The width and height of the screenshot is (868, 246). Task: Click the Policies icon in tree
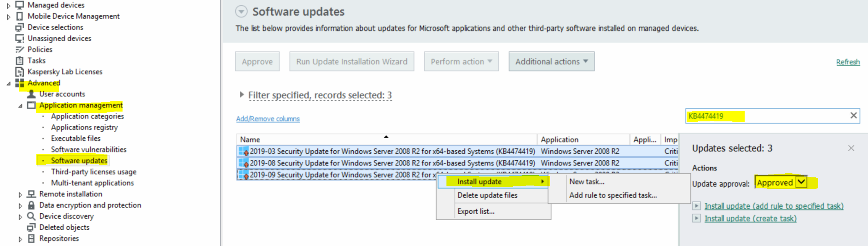point(19,49)
